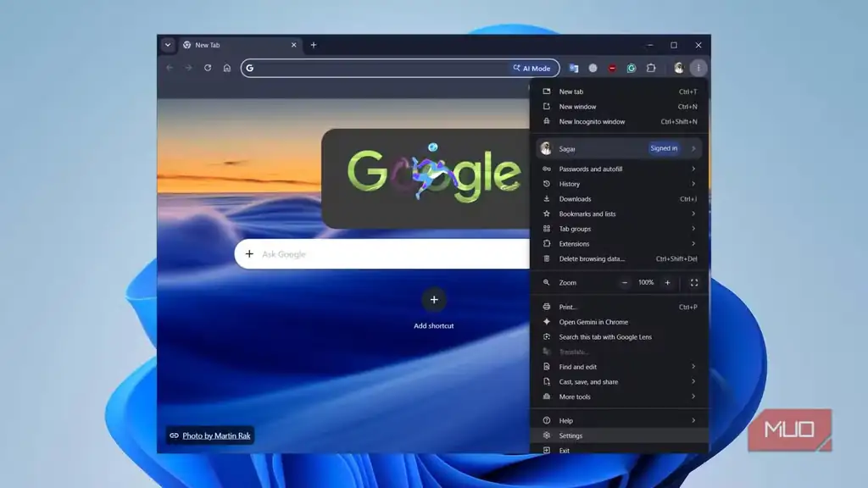Screen dimensions: 868x488
Task: Click the Ask Google search box
Action: pos(382,254)
